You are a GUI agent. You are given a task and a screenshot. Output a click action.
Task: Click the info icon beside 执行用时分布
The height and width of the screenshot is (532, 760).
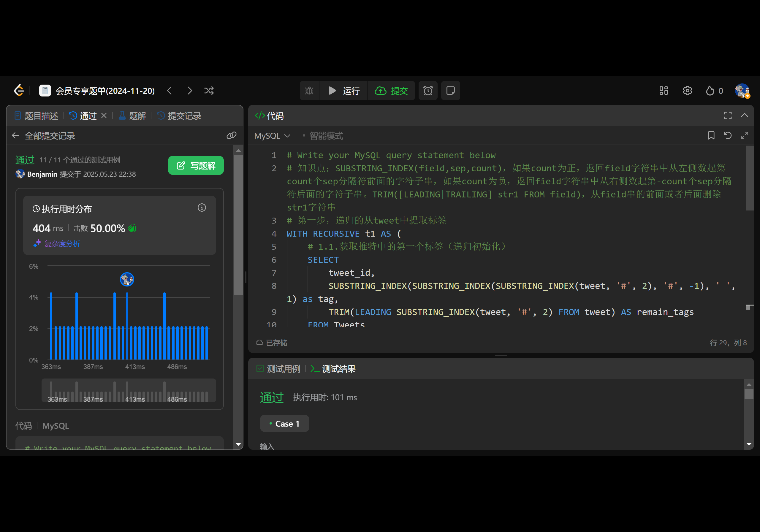[202, 208]
